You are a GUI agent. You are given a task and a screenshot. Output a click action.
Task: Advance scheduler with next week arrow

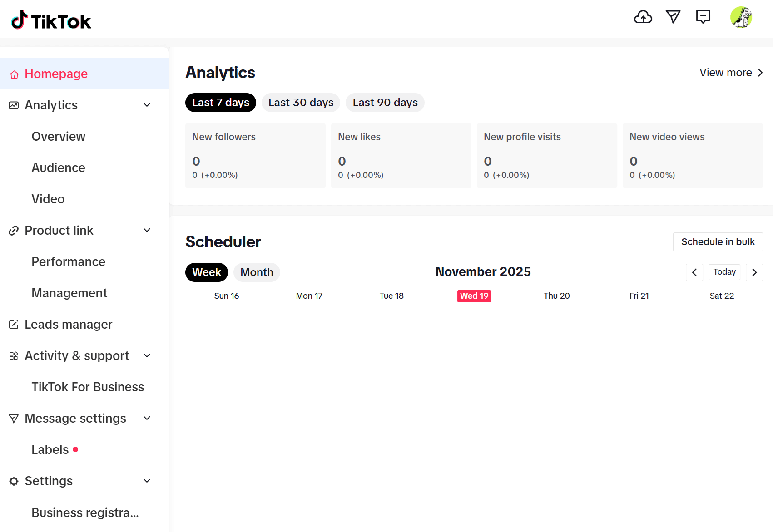[x=754, y=272]
